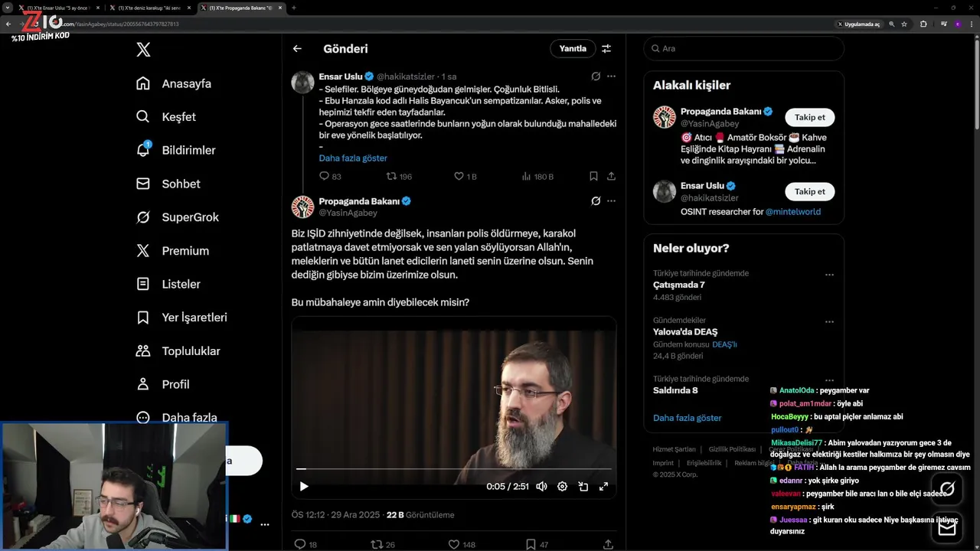The width and height of the screenshot is (980, 551).
Task: Enter fullscreen on the video
Action: [x=603, y=486]
